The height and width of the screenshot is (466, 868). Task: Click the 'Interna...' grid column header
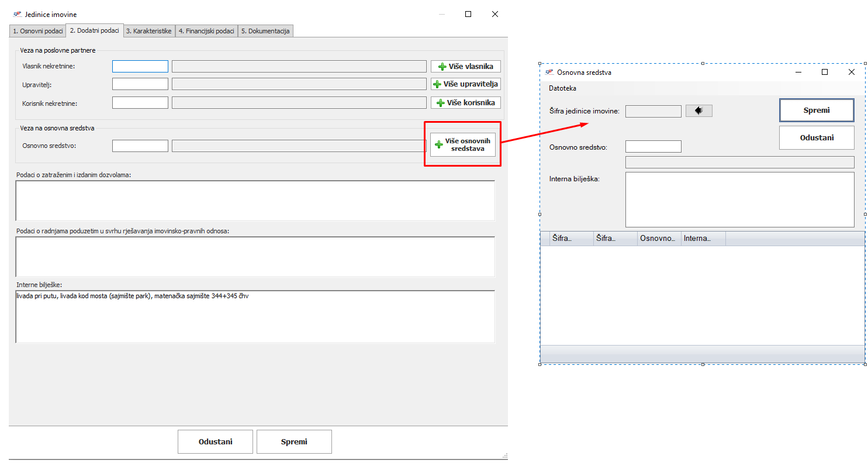click(x=703, y=239)
